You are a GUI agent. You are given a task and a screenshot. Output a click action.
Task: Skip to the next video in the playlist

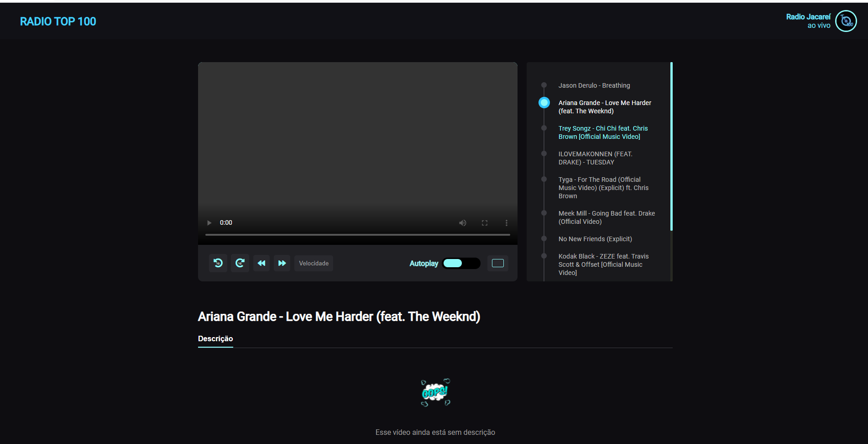pyautogui.click(x=282, y=263)
